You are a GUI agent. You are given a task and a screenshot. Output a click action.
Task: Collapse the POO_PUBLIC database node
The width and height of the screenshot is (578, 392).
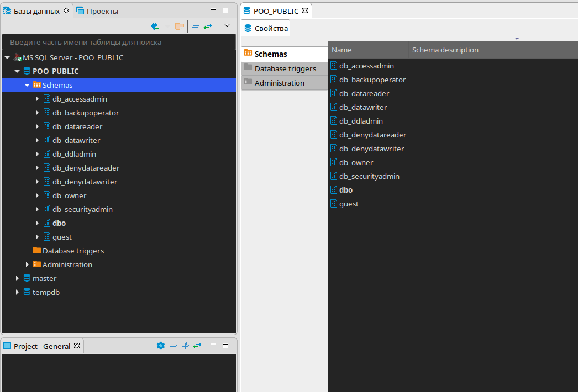pos(17,71)
